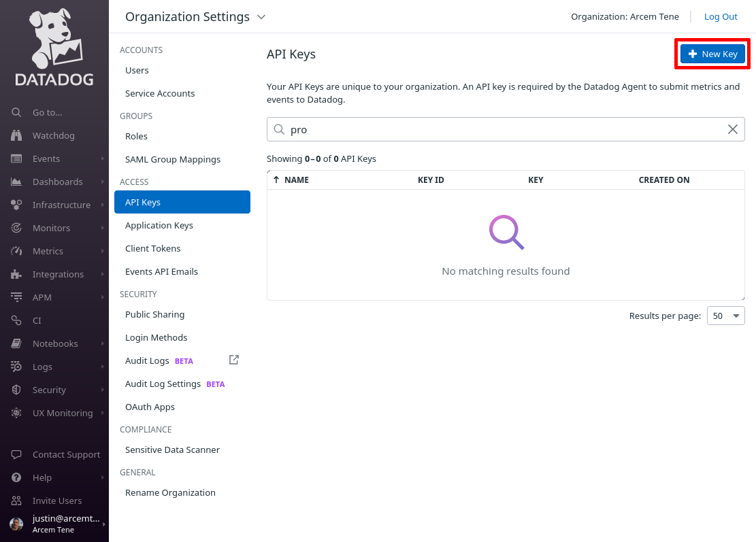Click the Contact Support chat icon
756x542 pixels.
click(16, 454)
